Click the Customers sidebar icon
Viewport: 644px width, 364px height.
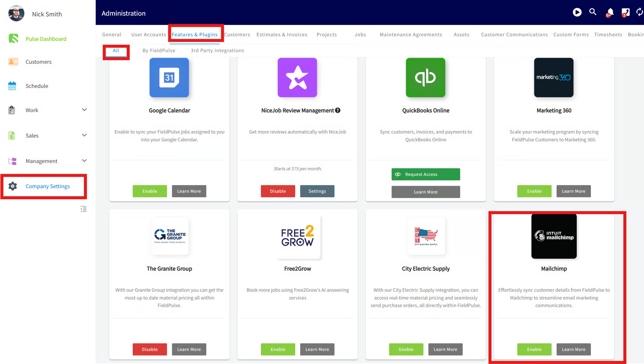[x=13, y=62]
